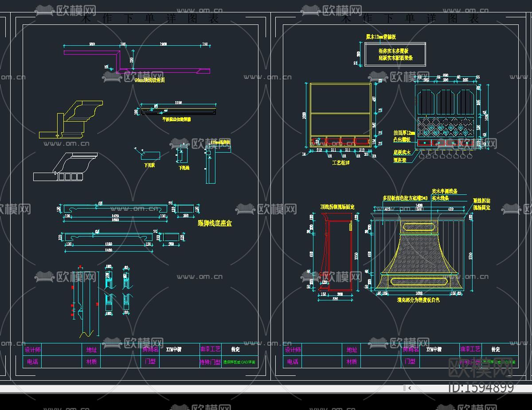
Task: Select the 房间名 cell in the left sheet's title block
Action: tap(150, 350)
